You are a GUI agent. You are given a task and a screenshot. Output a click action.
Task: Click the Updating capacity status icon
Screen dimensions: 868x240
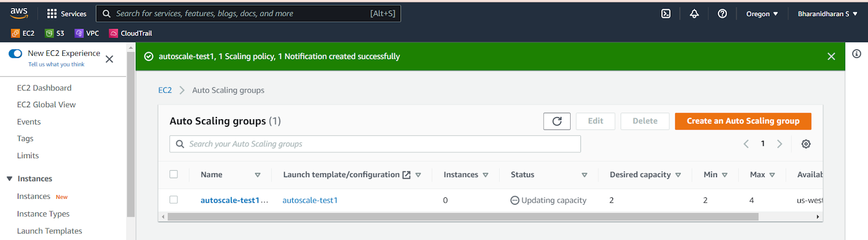(x=515, y=200)
